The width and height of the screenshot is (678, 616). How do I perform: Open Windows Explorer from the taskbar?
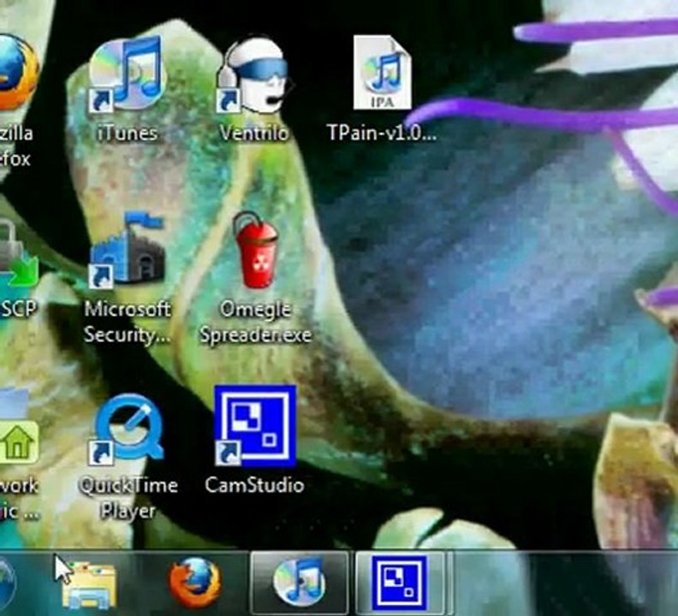point(89,584)
